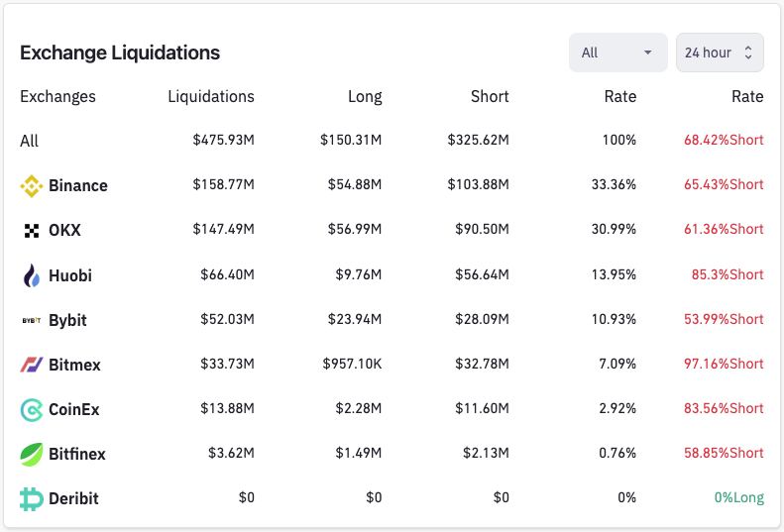Select the 'All' exchanges summary row label
This screenshot has height=532, width=784.
[x=30, y=141]
